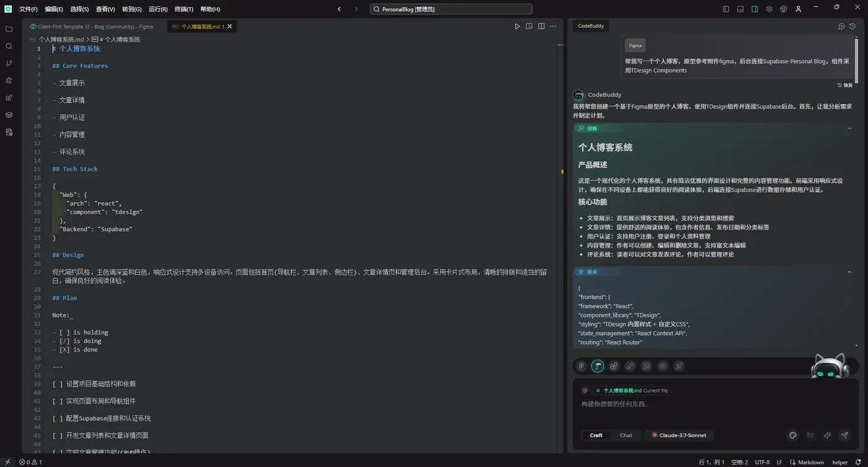Open the document-gear icon at bottom of activity bar
This screenshot has height=467, width=868.
click(x=9, y=132)
